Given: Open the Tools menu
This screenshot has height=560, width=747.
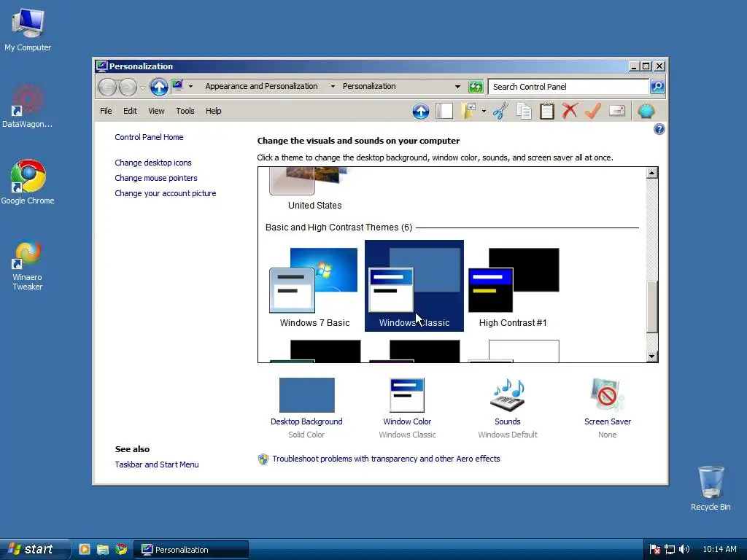Looking at the screenshot, I should (185, 111).
